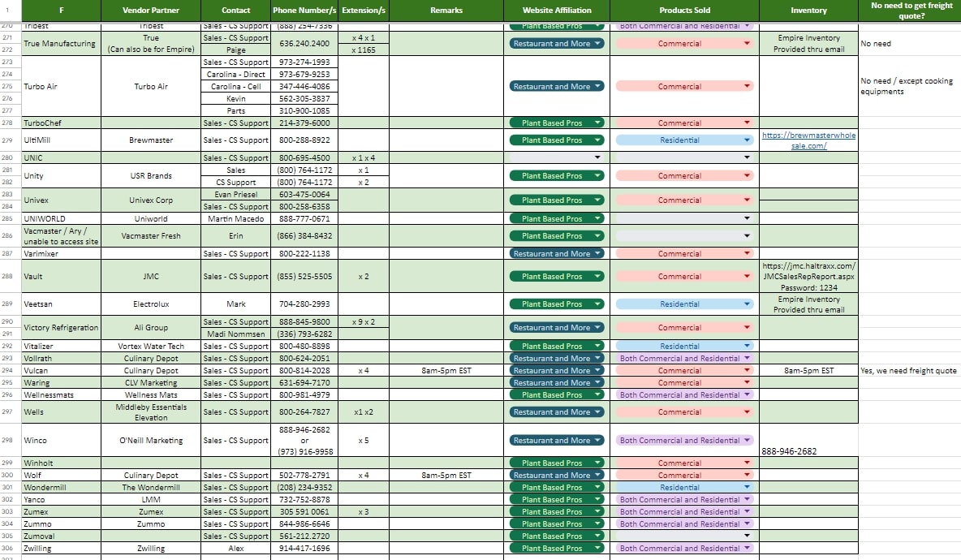Select the LMM vendor cell
This screenshot has width=961, height=560.
tap(151, 500)
